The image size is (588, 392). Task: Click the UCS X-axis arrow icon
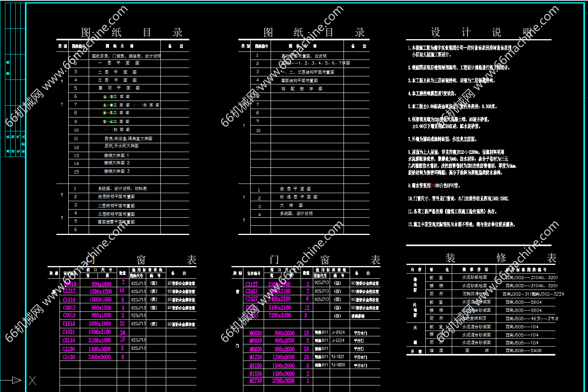coord(15,380)
